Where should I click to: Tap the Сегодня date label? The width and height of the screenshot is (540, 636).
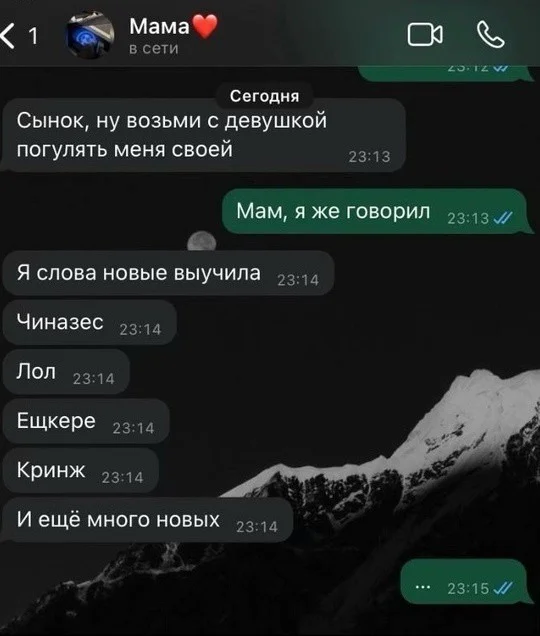tap(265, 96)
